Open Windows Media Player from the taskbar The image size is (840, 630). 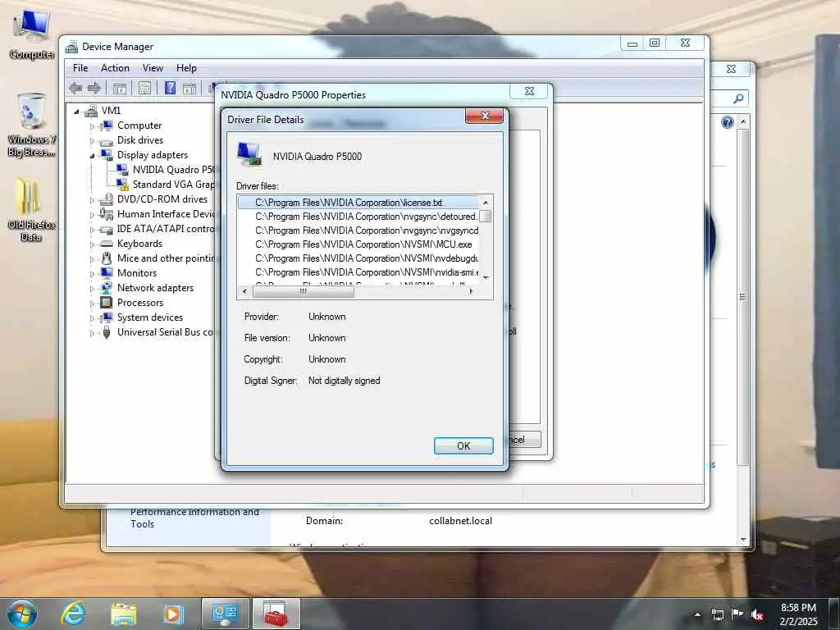(173, 614)
